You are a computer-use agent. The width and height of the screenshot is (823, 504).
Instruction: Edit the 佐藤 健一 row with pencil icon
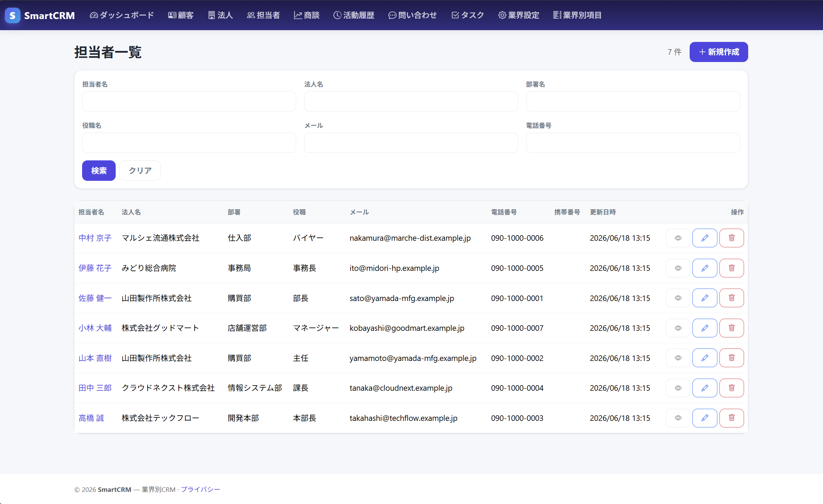click(705, 298)
